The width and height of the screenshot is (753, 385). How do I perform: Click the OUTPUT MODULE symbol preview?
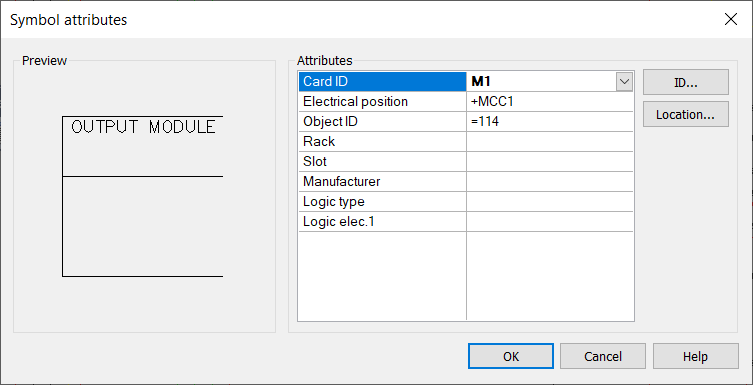(143, 196)
